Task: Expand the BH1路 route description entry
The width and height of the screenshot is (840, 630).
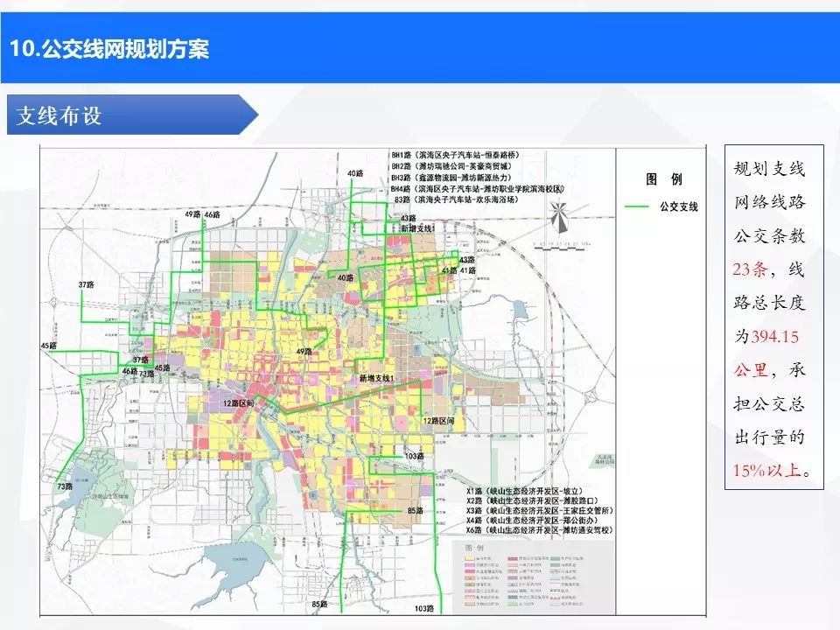Action: click(454, 155)
